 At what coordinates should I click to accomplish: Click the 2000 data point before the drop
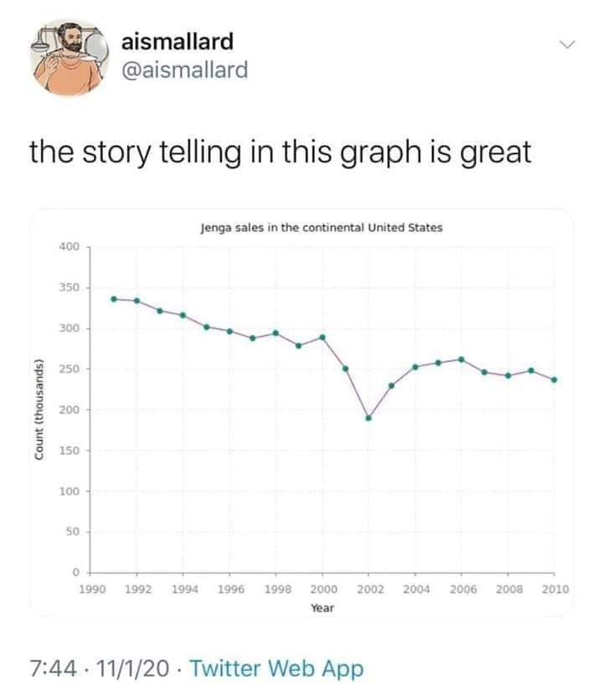[x=322, y=337]
